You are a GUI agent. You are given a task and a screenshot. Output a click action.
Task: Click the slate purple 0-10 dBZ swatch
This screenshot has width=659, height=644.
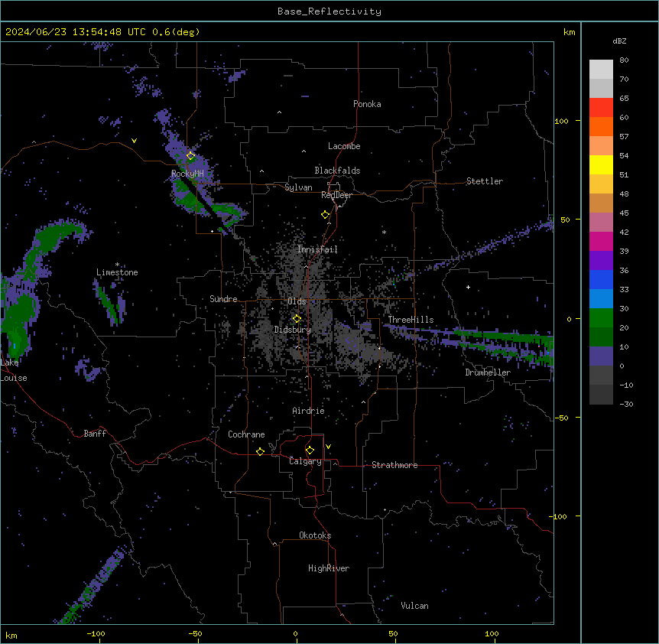click(x=601, y=356)
